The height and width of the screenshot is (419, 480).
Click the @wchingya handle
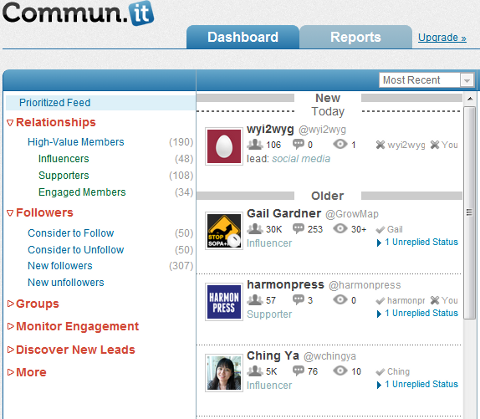point(330,356)
